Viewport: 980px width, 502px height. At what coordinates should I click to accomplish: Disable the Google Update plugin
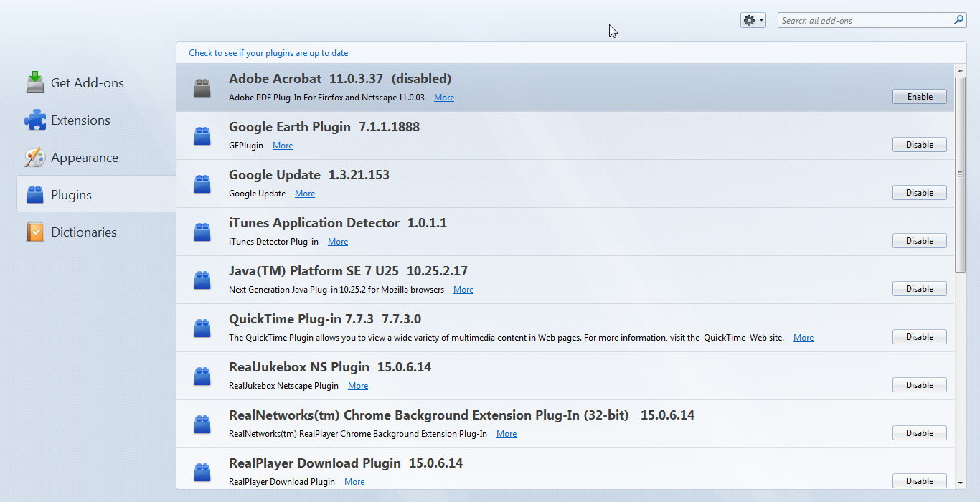[920, 193]
